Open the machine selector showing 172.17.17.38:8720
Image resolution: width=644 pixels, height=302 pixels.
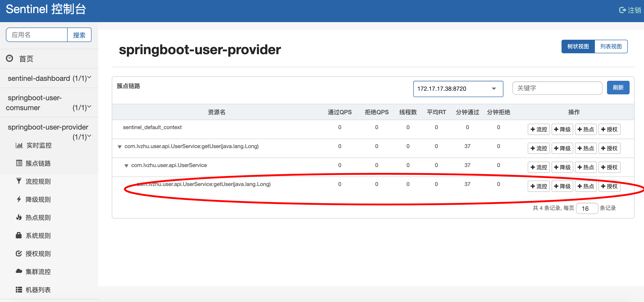[458, 89]
